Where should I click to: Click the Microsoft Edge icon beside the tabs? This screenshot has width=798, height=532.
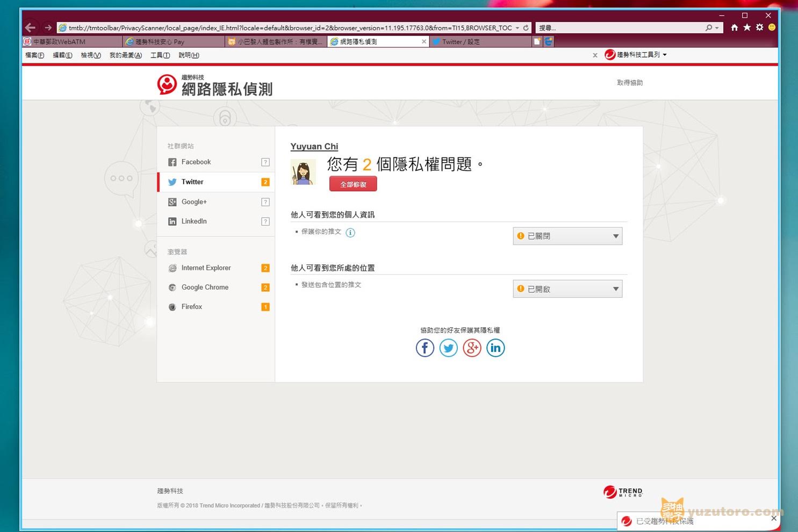549,41
